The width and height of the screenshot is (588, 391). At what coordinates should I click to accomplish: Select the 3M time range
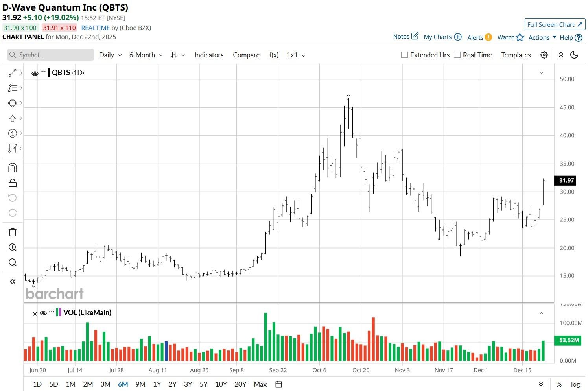point(105,384)
